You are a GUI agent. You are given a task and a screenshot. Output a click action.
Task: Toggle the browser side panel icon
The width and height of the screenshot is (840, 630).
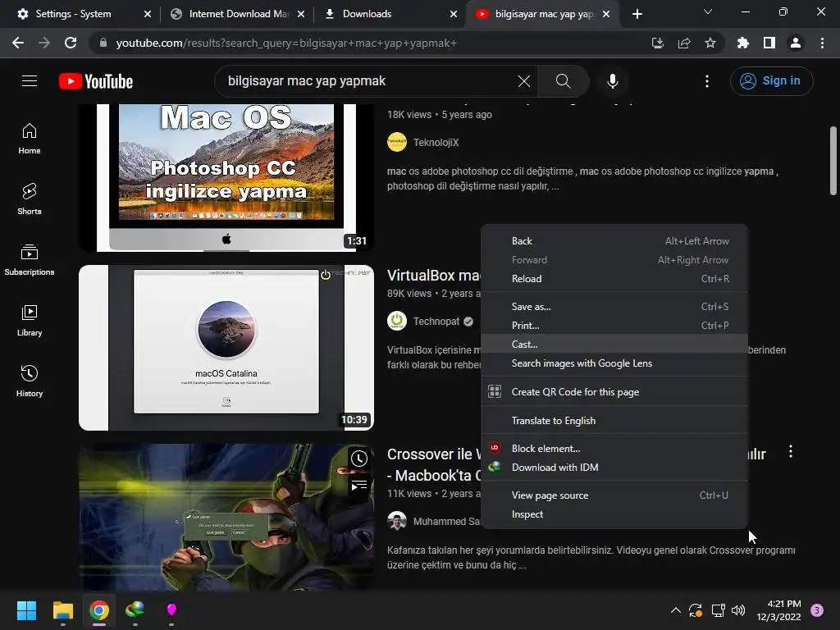point(769,43)
